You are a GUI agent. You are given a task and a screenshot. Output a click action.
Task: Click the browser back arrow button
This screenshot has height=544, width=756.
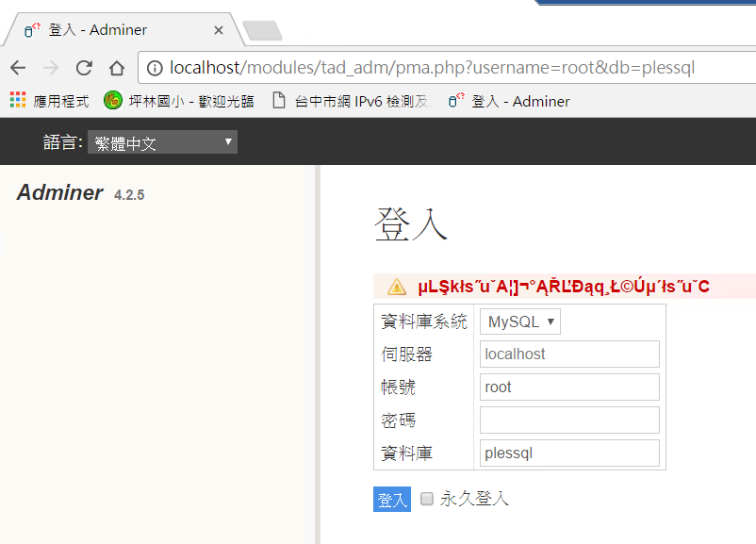click(18, 68)
